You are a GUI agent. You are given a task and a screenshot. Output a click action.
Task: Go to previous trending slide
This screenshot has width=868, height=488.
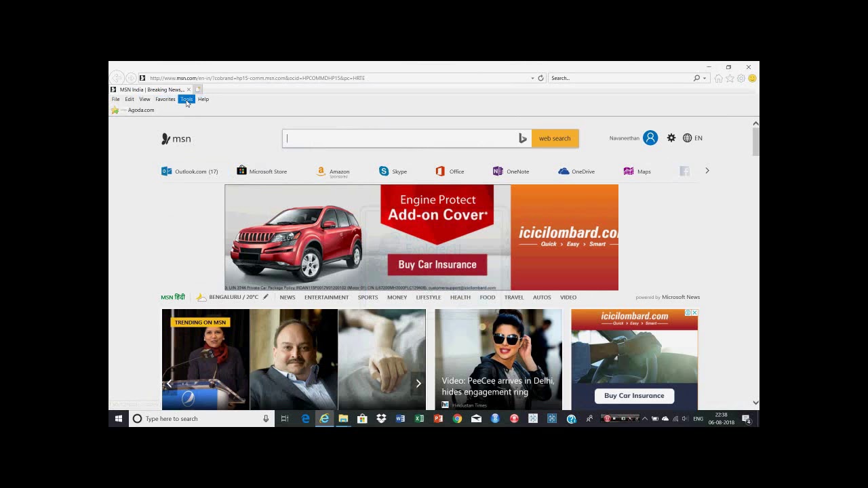coord(170,384)
